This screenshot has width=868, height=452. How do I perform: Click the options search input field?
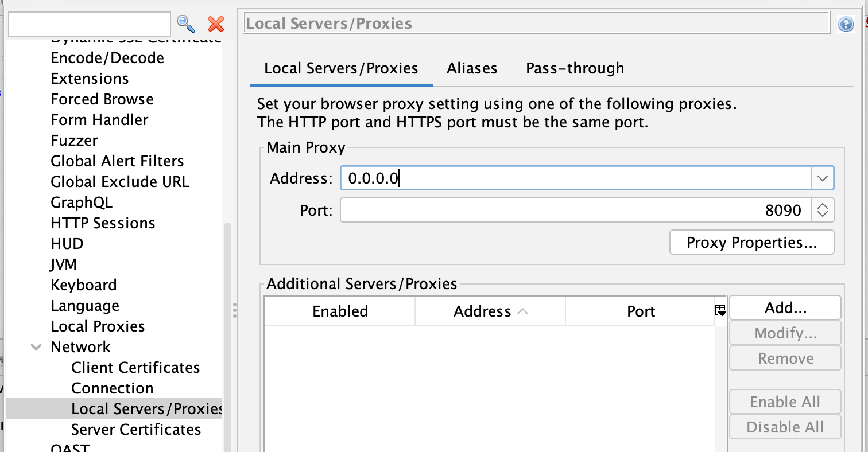coord(90,24)
